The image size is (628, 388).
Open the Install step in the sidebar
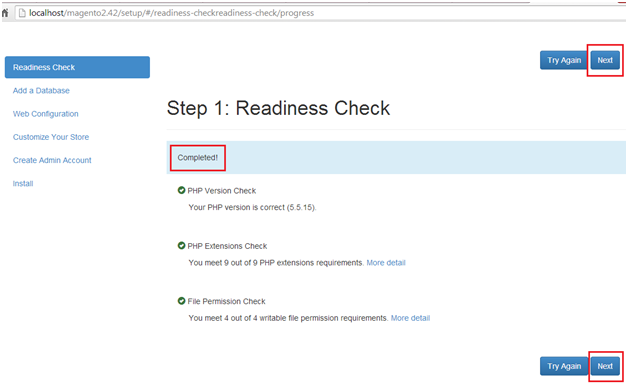pyautogui.click(x=23, y=183)
